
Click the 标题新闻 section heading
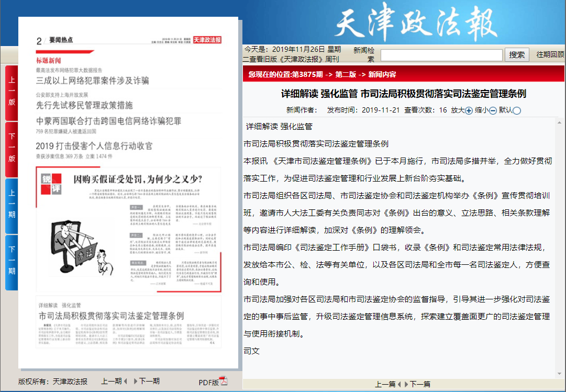tap(48, 61)
